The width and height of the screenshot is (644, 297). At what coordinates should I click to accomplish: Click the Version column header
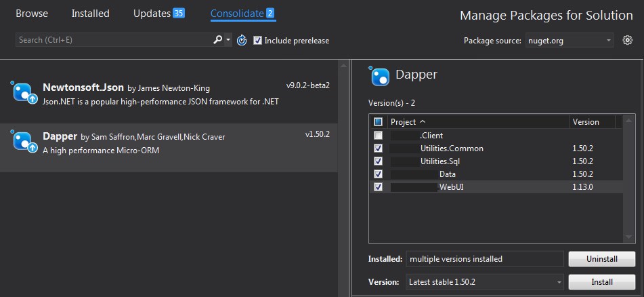pyautogui.click(x=593, y=122)
